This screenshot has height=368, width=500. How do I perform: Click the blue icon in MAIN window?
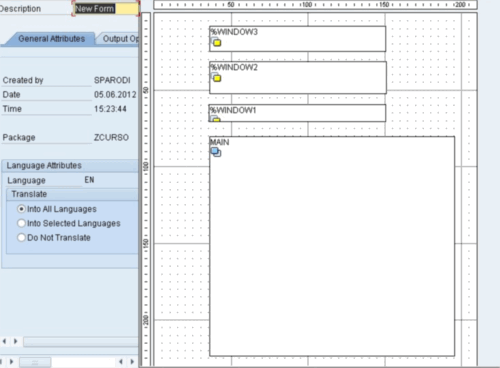[216, 152]
